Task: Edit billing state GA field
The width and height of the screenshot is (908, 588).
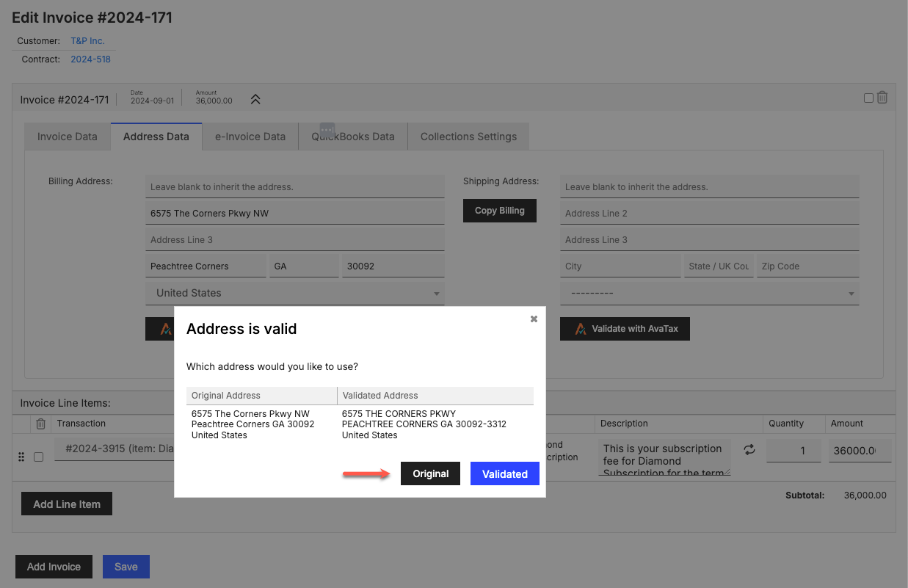Action: 304,266
